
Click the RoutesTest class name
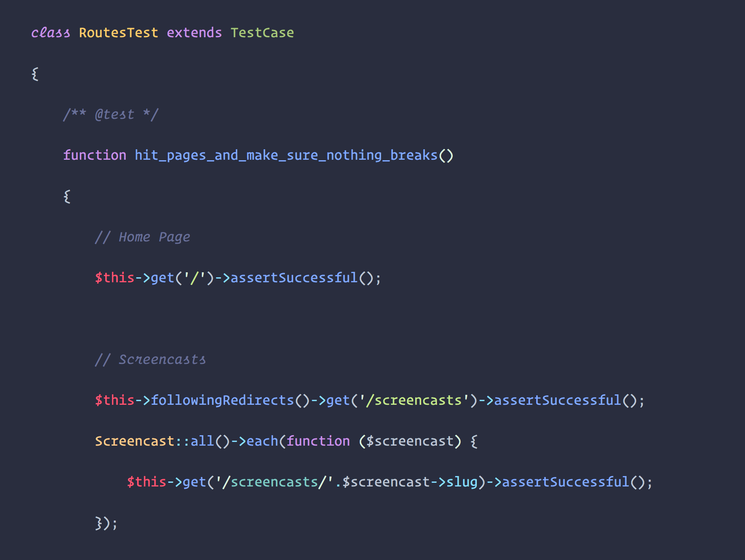(118, 33)
